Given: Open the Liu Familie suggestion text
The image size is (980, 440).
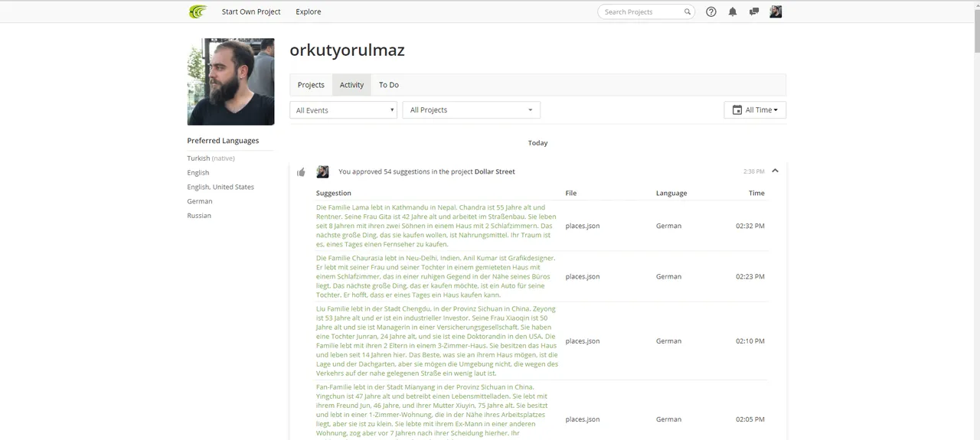Looking at the screenshot, I should coord(436,341).
